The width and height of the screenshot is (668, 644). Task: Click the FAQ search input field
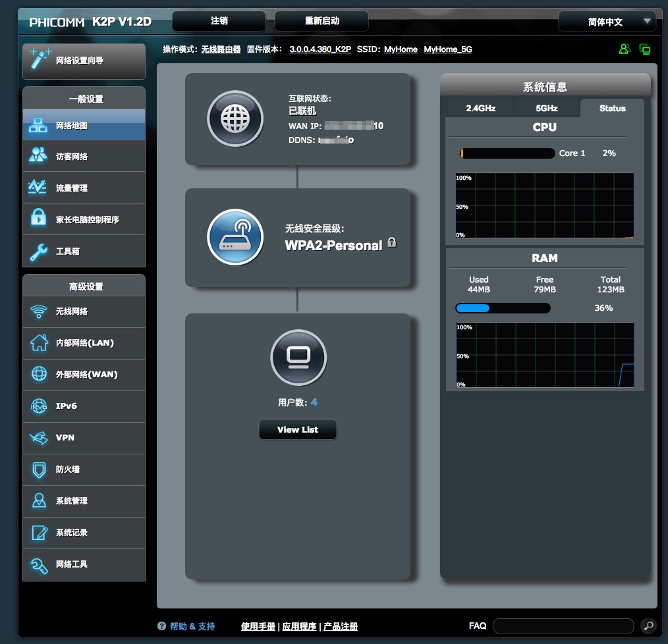[564, 626]
